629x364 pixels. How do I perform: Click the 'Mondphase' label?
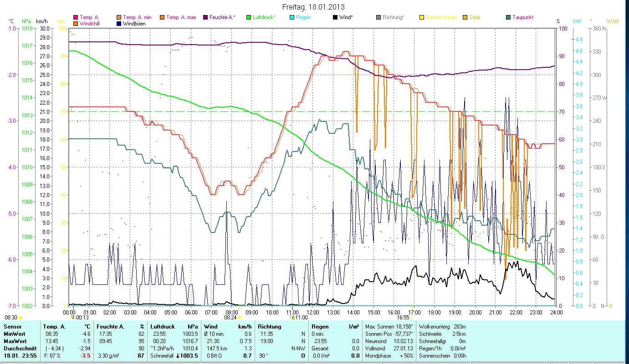[x=378, y=355]
